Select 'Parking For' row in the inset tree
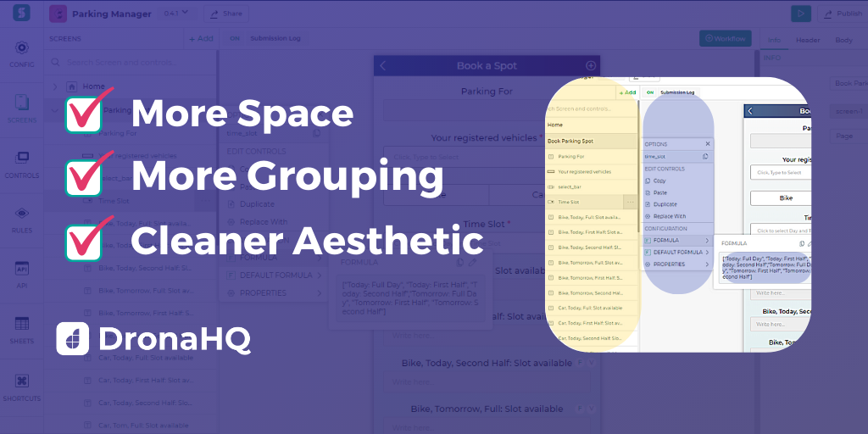 [591, 157]
